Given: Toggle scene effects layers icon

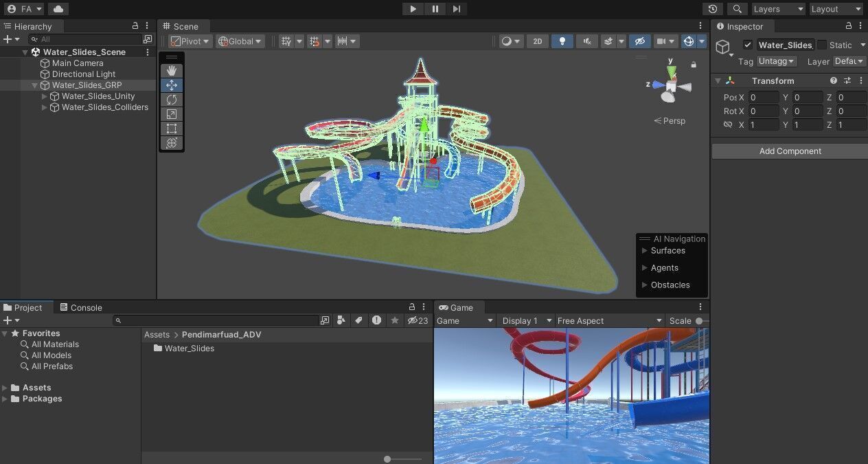Looking at the screenshot, I should pos(608,41).
